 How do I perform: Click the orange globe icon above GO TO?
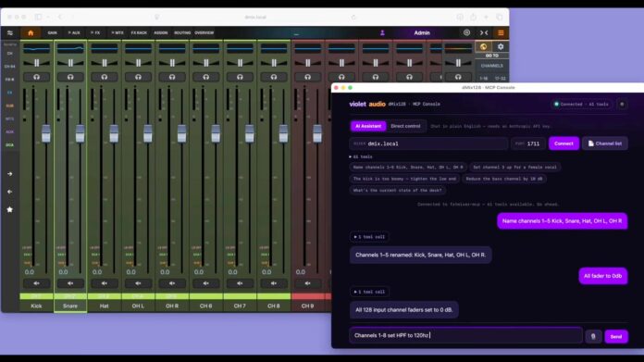tap(483, 47)
